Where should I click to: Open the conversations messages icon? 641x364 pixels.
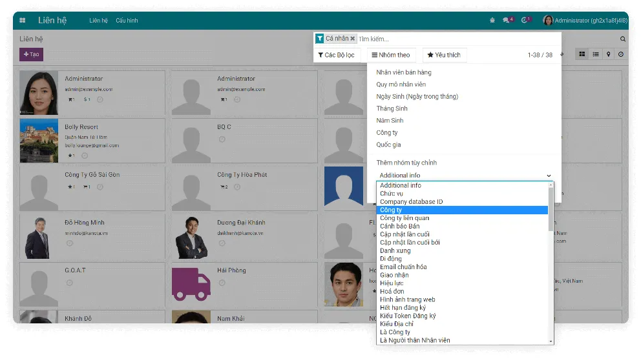507,21
